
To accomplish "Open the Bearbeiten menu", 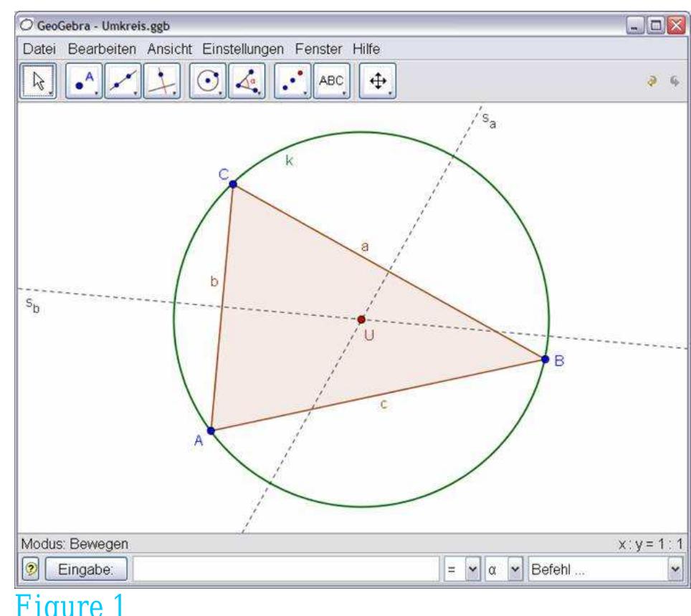I will pyautogui.click(x=102, y=49).
